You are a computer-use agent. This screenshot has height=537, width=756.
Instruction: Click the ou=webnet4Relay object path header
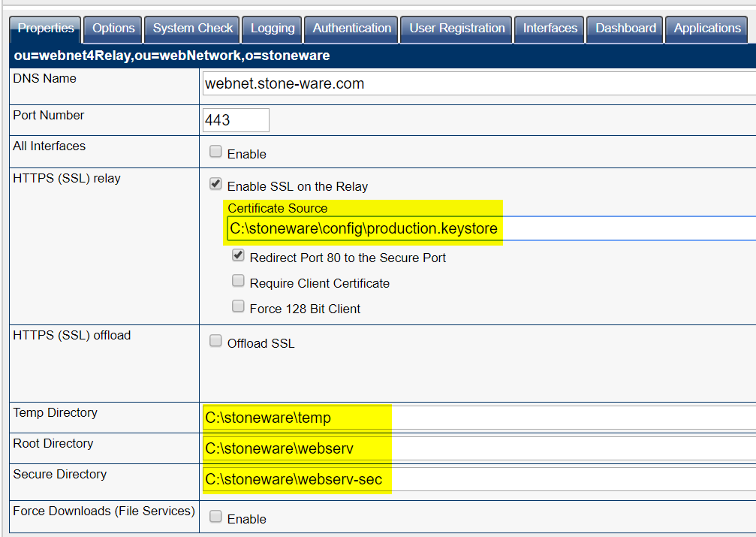click(172, 56)
